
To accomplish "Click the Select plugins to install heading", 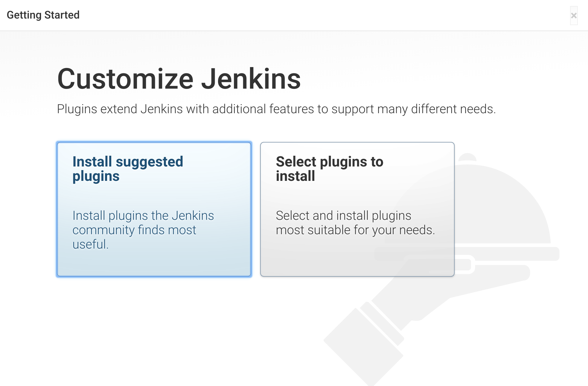I will pyautogui.click(x=329, y=169).
